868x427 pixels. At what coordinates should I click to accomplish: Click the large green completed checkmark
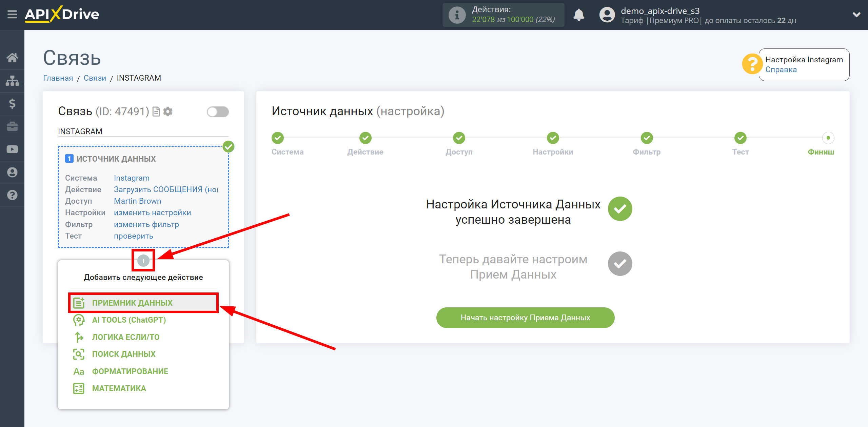620,209
